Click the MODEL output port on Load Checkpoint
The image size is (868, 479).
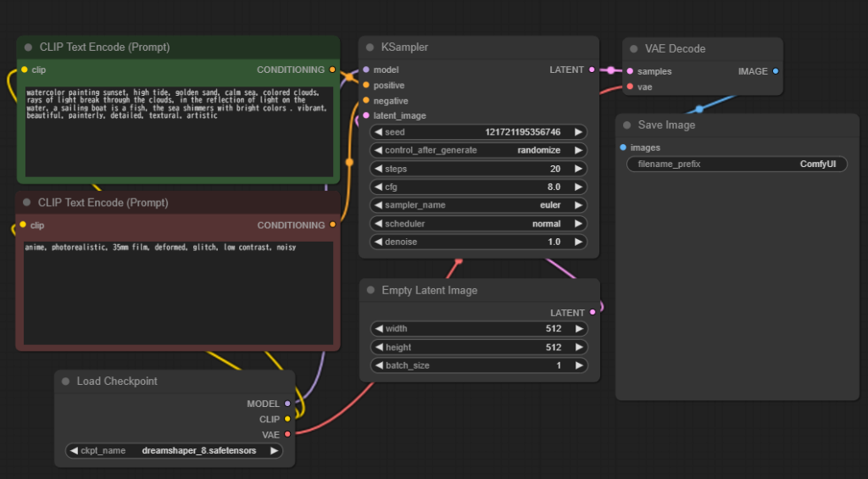287,404
